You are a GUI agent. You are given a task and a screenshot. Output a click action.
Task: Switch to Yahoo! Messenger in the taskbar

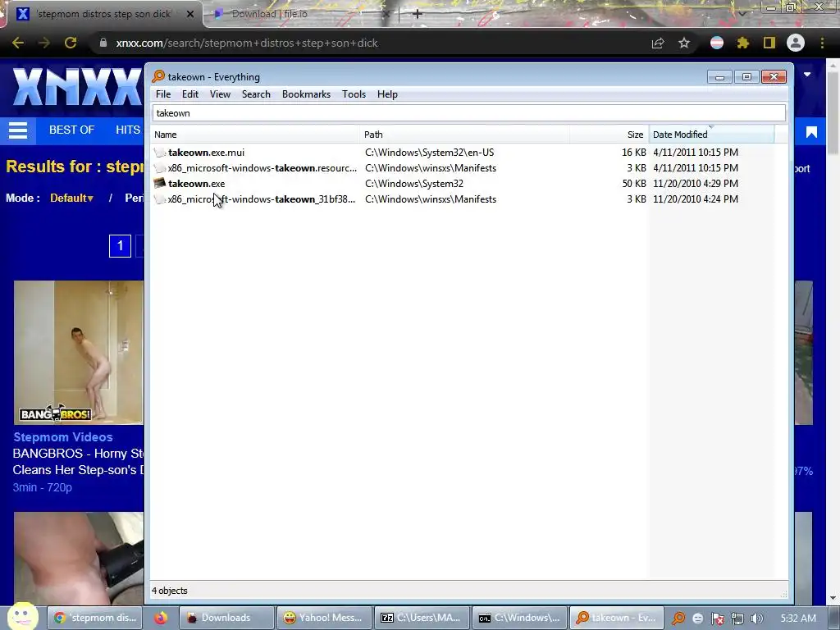tap(323, 618)
